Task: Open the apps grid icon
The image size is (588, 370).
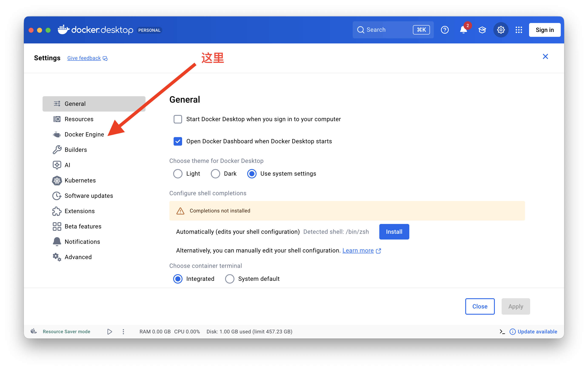Action: click(519, 30)
